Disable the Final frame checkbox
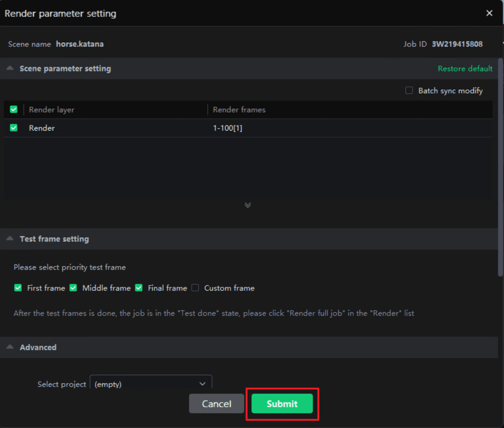The width and height of the screenshot is (504, 428). [x=139, y=288]
